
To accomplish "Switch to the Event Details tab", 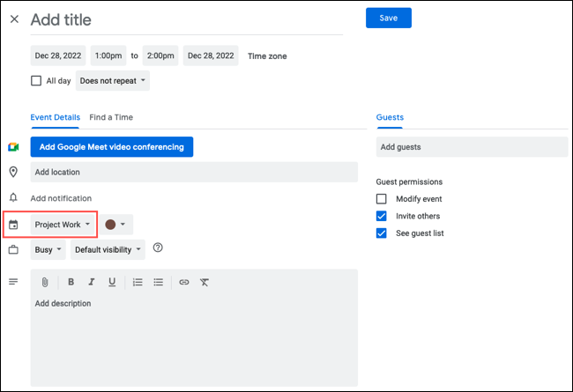I will point(56,117).
